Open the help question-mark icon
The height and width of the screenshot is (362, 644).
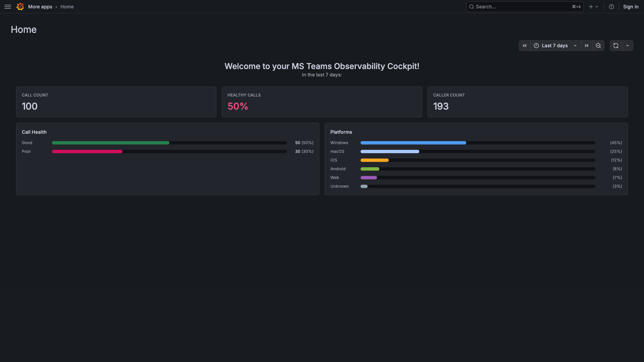pyautogui.click(x=611, y=7)
